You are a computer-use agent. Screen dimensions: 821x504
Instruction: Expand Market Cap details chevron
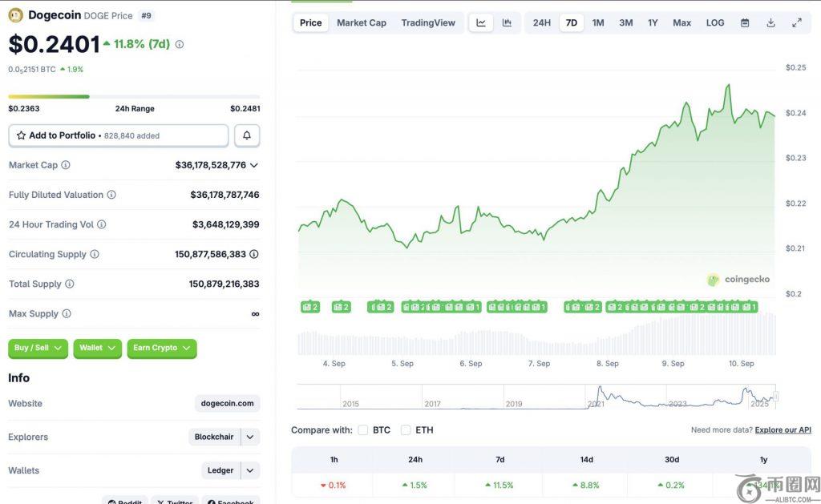[x=254, y=165]
